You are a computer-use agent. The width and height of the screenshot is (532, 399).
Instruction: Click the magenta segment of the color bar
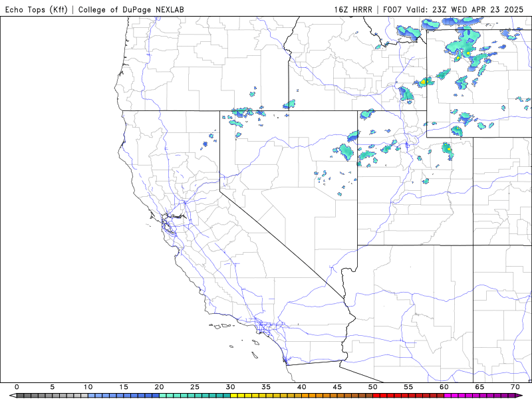(479, 396)
